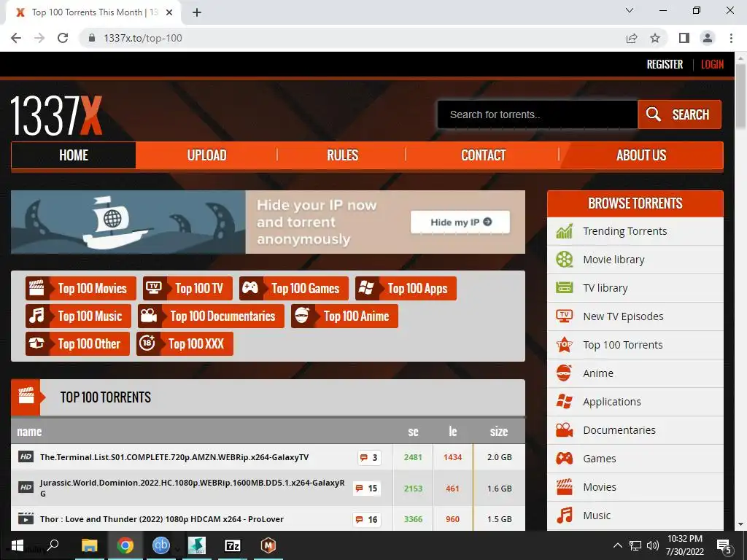Click the page vertical scrollbar
Image resolution: width=747 pixels, height=560 pixels.
tap(740, 96)
